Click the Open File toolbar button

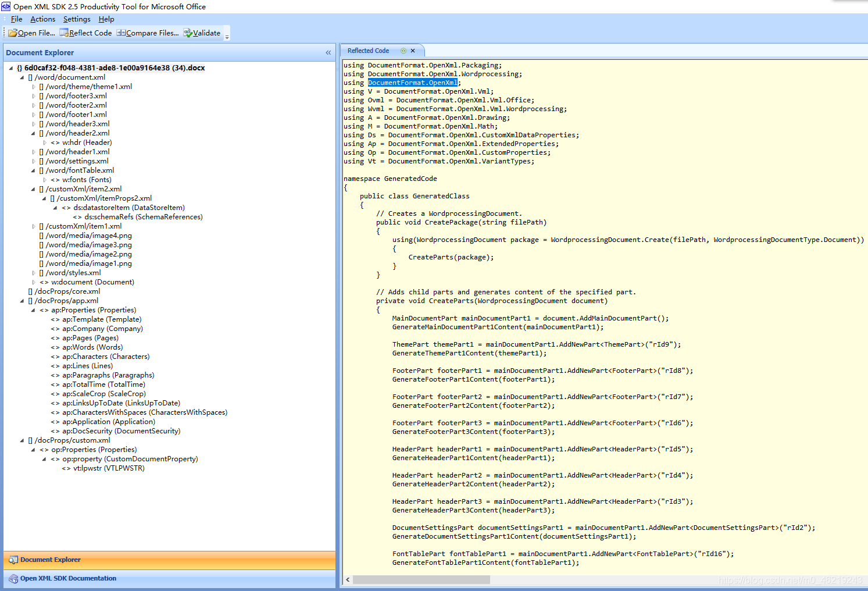[31, 33]
